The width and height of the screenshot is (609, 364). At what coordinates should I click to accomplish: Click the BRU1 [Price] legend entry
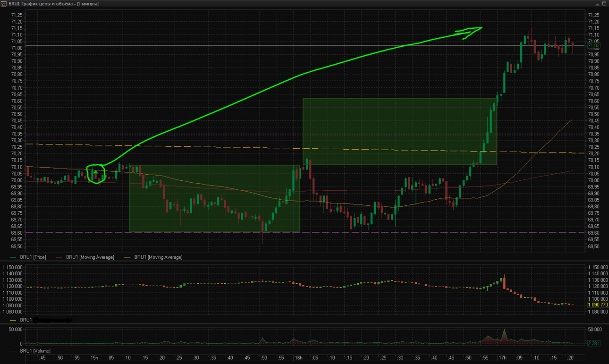click(x=28, y=257)
